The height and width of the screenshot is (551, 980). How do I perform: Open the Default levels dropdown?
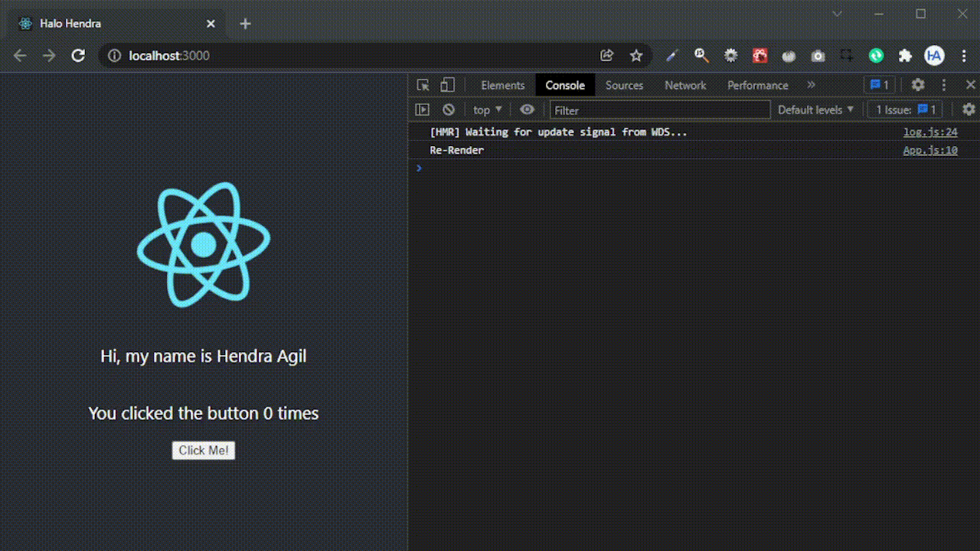815,109
